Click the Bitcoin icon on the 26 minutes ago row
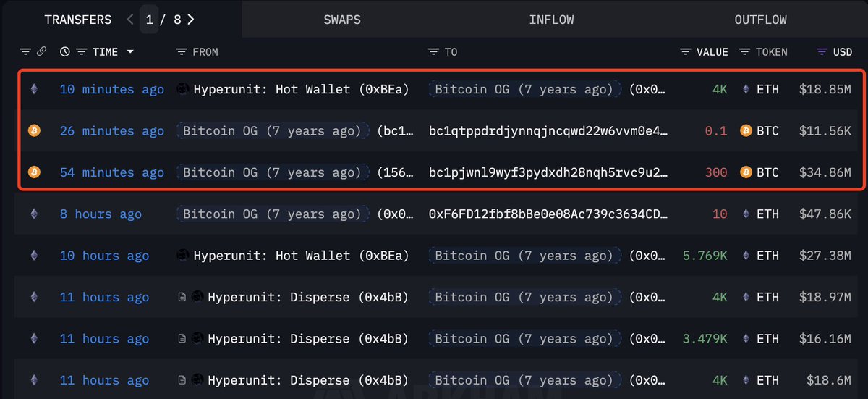The height and width of the screenshot is (399, 868). click(x=33, y=131)
